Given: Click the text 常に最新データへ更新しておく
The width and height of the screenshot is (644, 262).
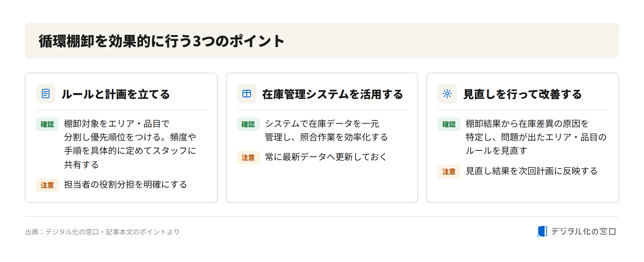Looking at the screenshot, I should 326,157.
